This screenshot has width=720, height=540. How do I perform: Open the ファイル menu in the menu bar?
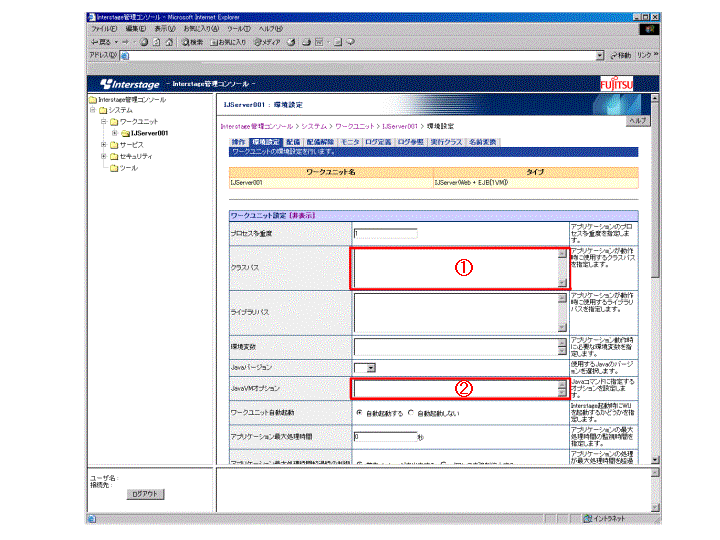[x=105, y=29]
